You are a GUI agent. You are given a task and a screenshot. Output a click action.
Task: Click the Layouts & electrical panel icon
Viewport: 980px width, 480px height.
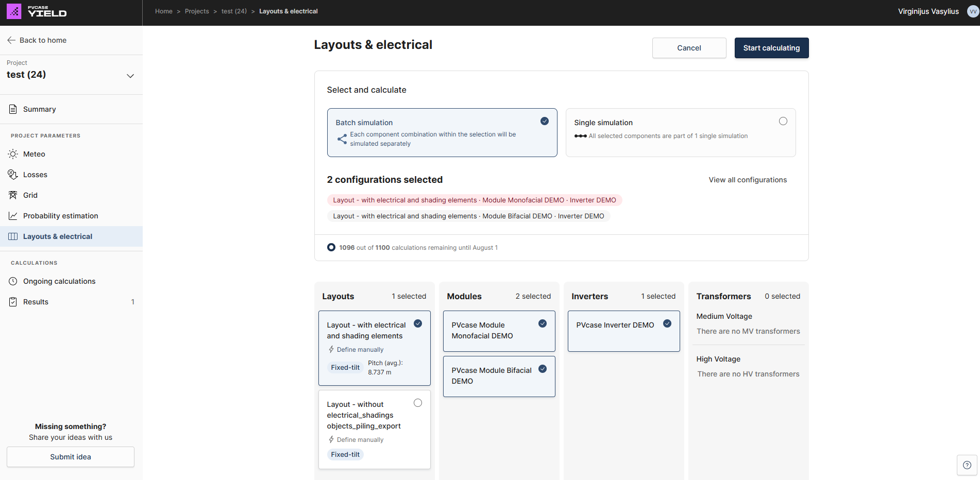pyautogui.click(x=13, y=236)
